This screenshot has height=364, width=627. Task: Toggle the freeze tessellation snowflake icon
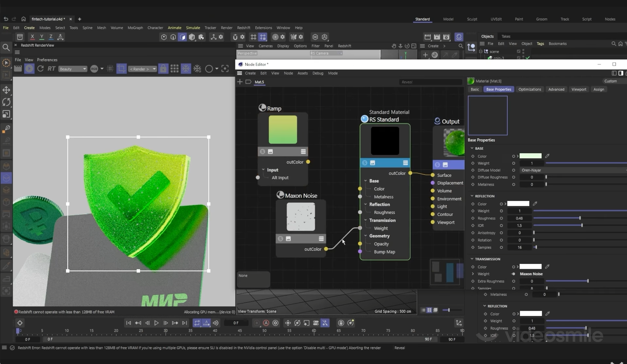(186, 69)
